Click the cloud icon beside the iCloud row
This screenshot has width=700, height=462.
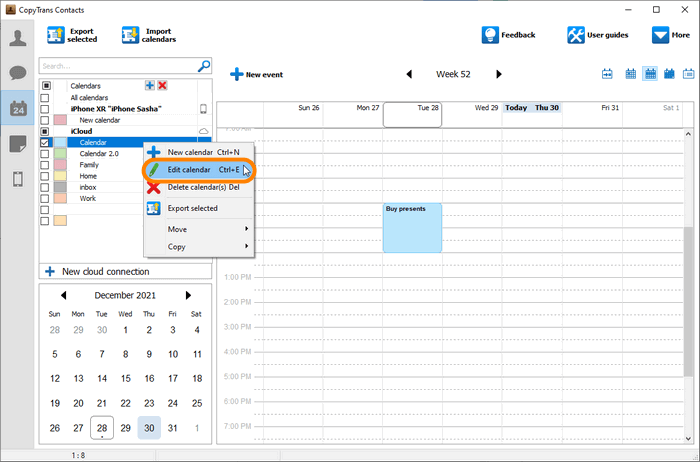(204, 131)
